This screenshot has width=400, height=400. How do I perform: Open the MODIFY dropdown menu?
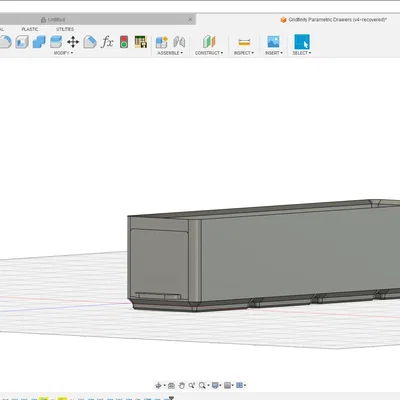pos(63,53)
